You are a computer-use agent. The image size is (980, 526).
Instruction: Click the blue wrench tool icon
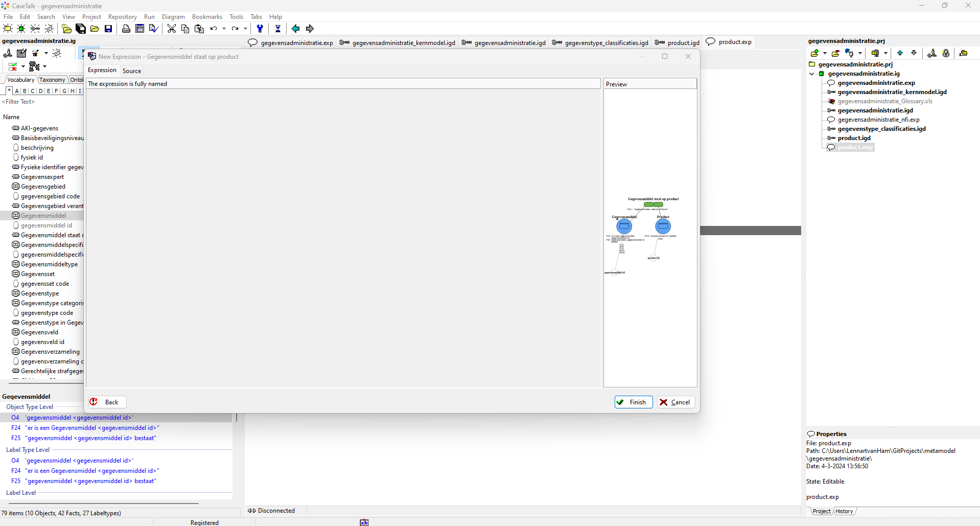point(260,29)
